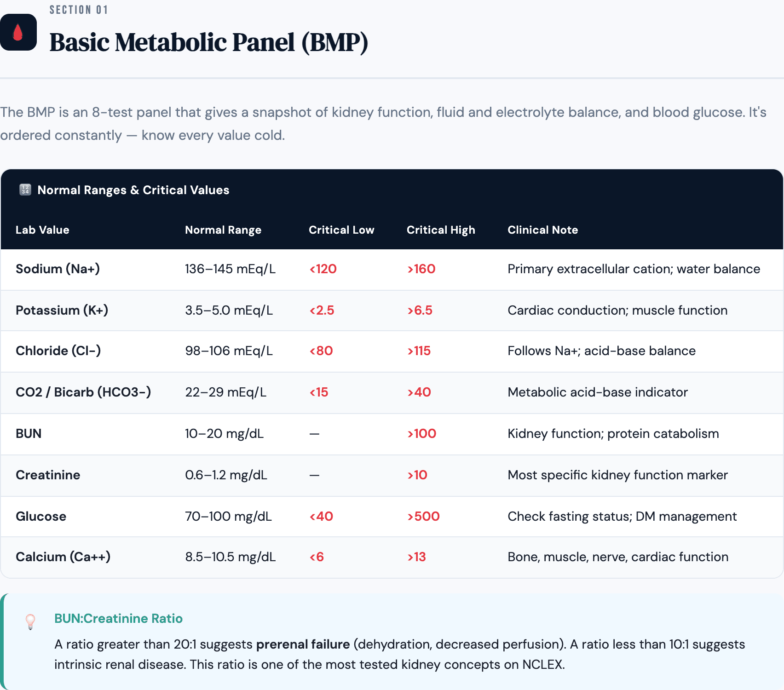Click the SECTION 01 label

[x=79, y=10]
